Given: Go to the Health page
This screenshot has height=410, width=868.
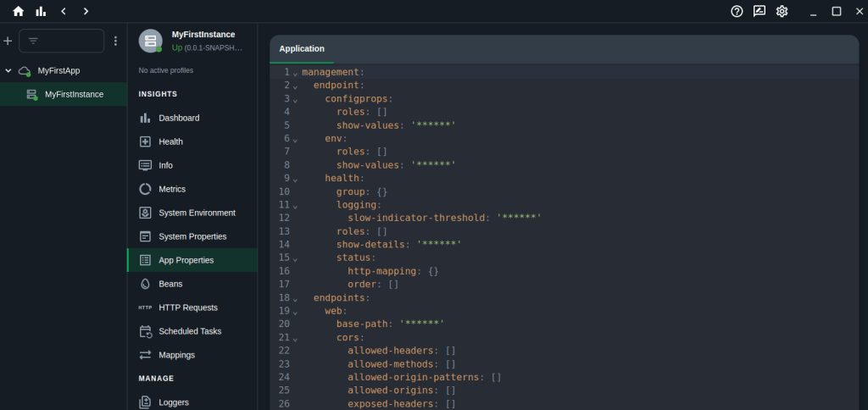Looking at the screenshot, I should coord(170,141).
